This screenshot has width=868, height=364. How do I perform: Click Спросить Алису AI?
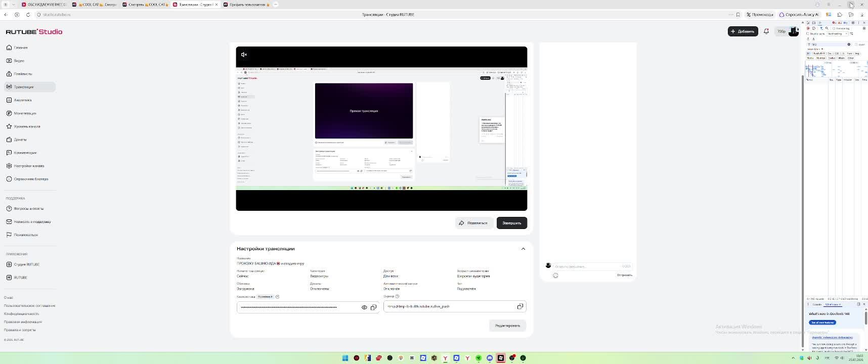coord(799,15)
